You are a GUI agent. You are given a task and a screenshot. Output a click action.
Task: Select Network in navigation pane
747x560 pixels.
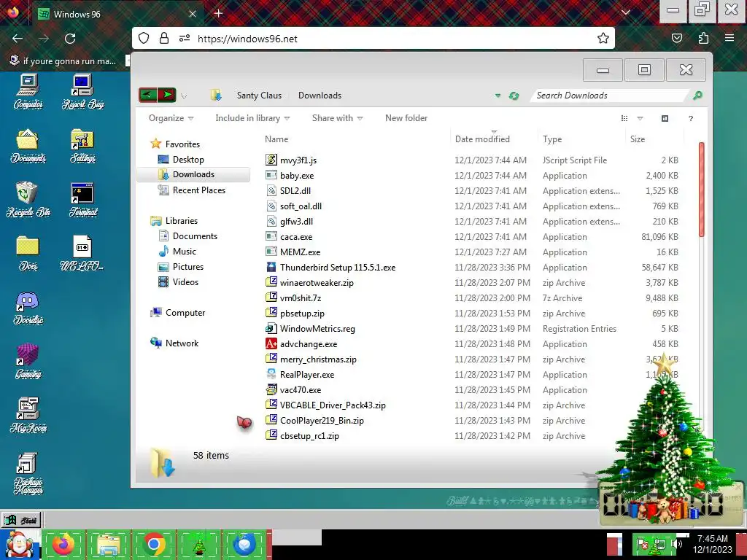[x=182, y=343]
